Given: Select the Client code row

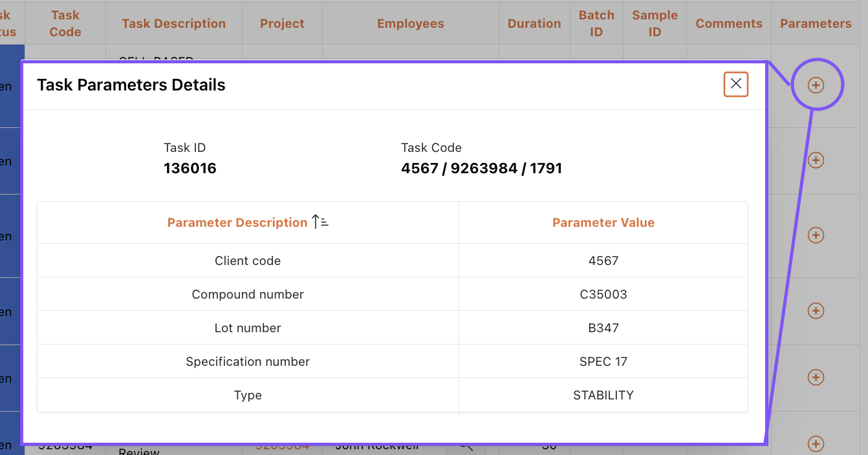Looking at the screenshot, I should click(248, 261).
